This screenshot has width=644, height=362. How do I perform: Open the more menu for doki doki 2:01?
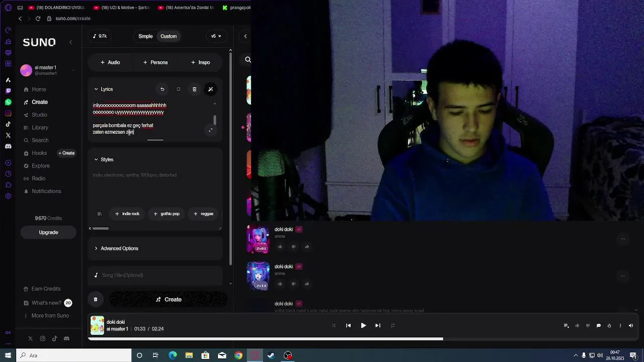point(622,239)
